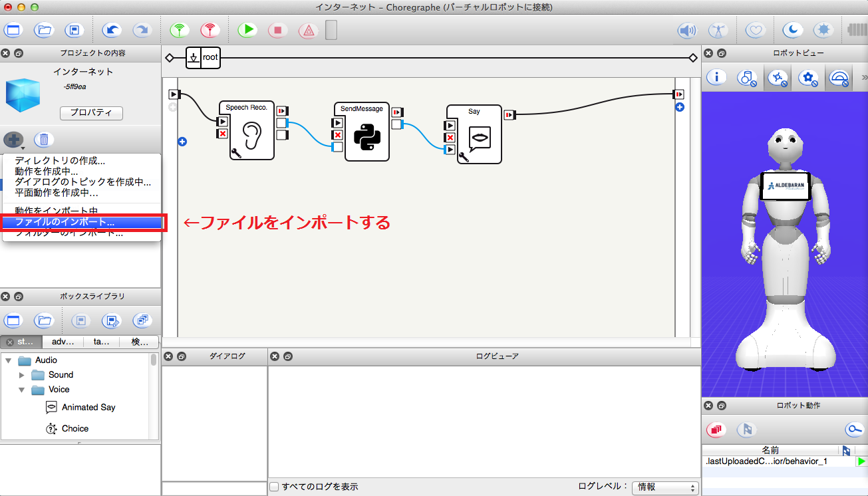Save the project with the main toolbar disk icon
The image size is (868, 496).
tap(74, 30)
